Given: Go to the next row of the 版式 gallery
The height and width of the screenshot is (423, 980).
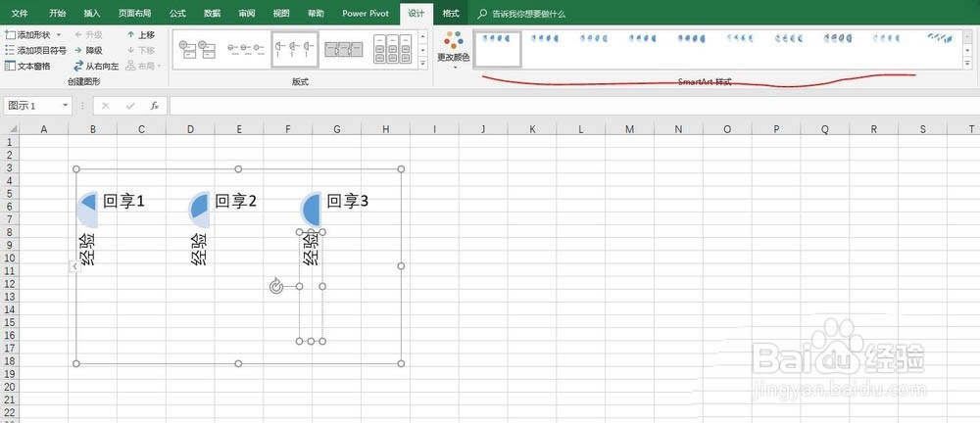Looking at the screenshot, I should (x=423, y=50).
